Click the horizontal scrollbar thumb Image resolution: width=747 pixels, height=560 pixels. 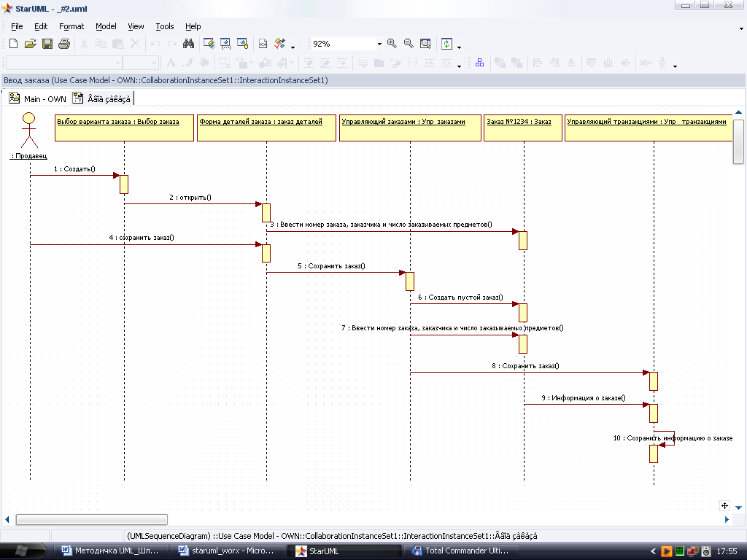click(91, 519)
